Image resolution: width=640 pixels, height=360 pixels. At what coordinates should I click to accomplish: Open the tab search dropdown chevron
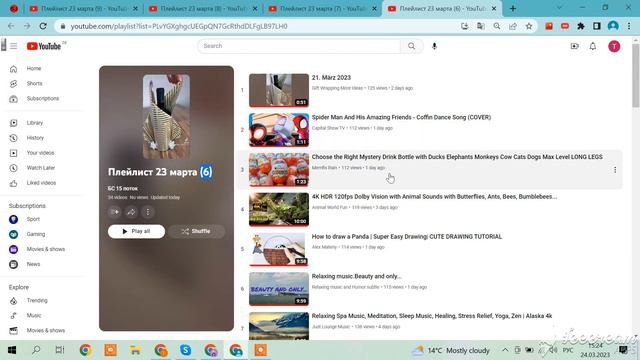[x=559, y=8]
